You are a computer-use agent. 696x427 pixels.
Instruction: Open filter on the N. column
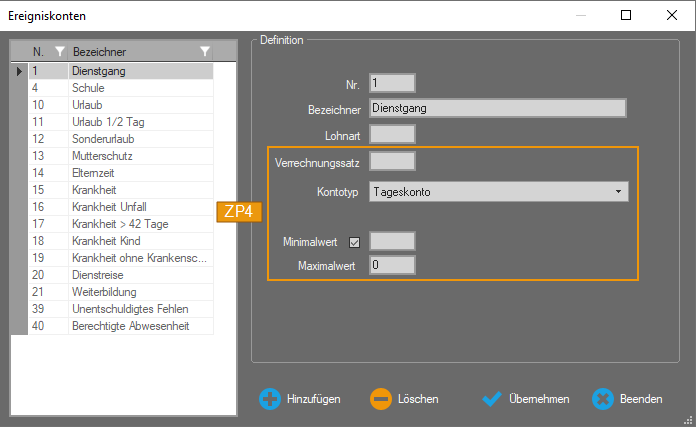(60, 51)
